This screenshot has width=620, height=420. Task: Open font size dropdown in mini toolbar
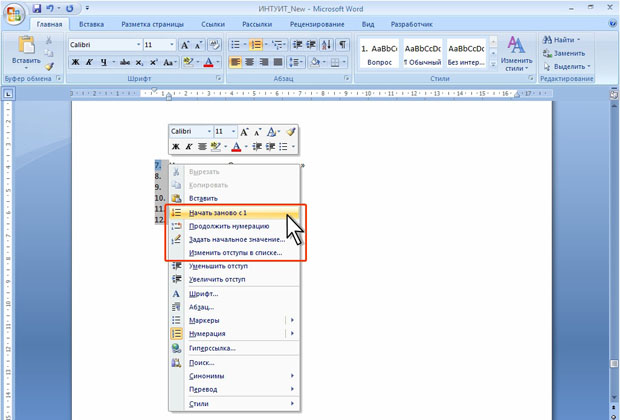234,132
